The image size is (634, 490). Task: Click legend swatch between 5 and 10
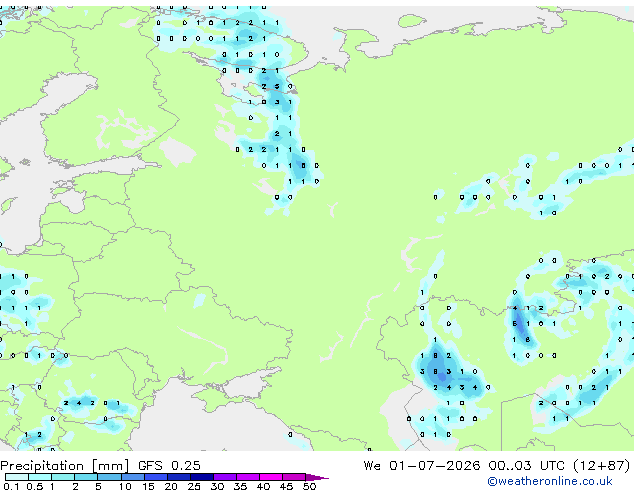(109, 477)
